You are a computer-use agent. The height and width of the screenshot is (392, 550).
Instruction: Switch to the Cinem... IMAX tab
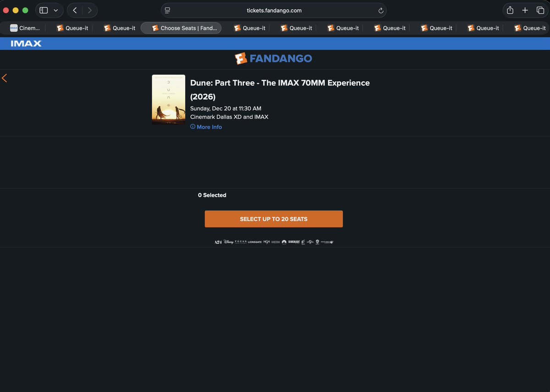pos(25,28)
